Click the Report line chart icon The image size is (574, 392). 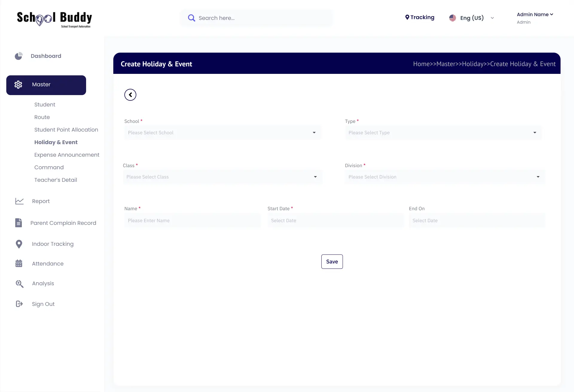click(x=19, y=201)
